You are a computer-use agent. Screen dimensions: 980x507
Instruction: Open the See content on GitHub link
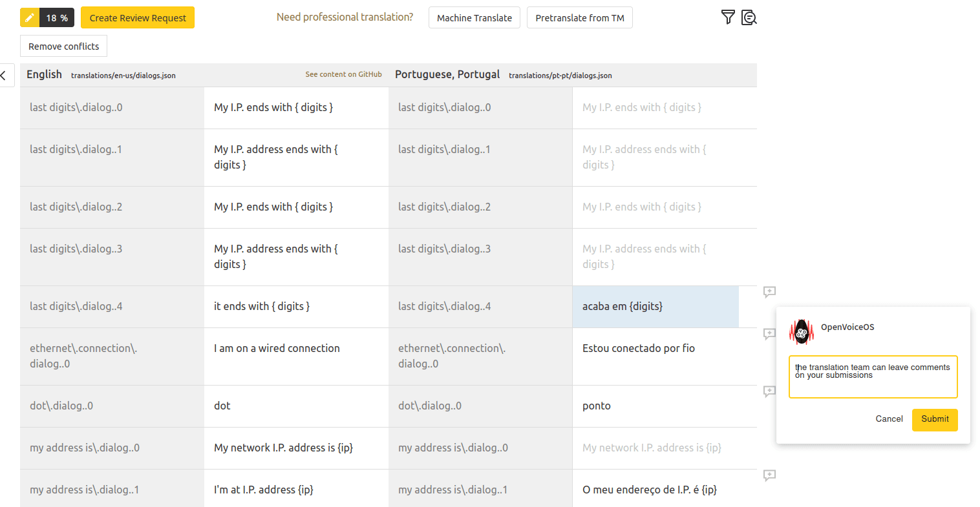[343, 74]
